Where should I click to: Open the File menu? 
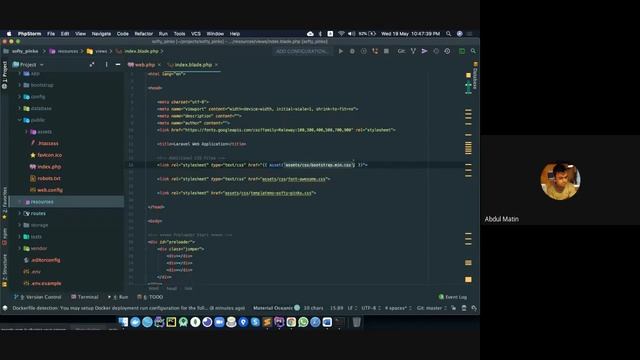(x=51, y=34)
